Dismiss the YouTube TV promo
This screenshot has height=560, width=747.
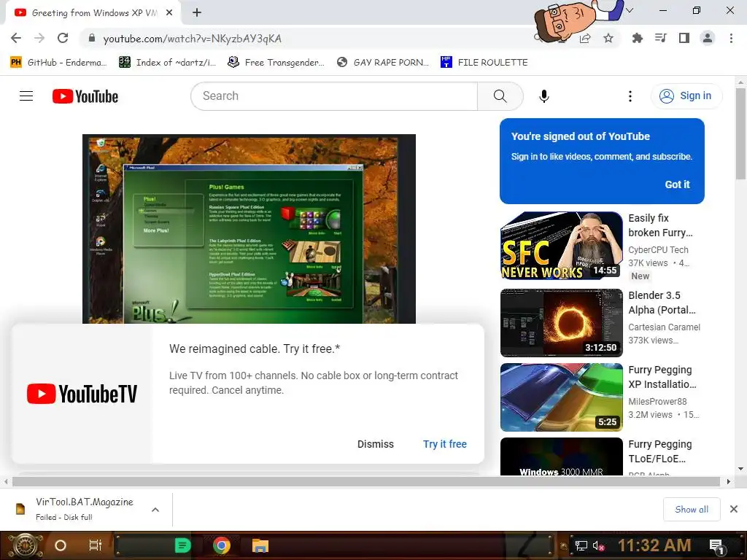(376, 444)
